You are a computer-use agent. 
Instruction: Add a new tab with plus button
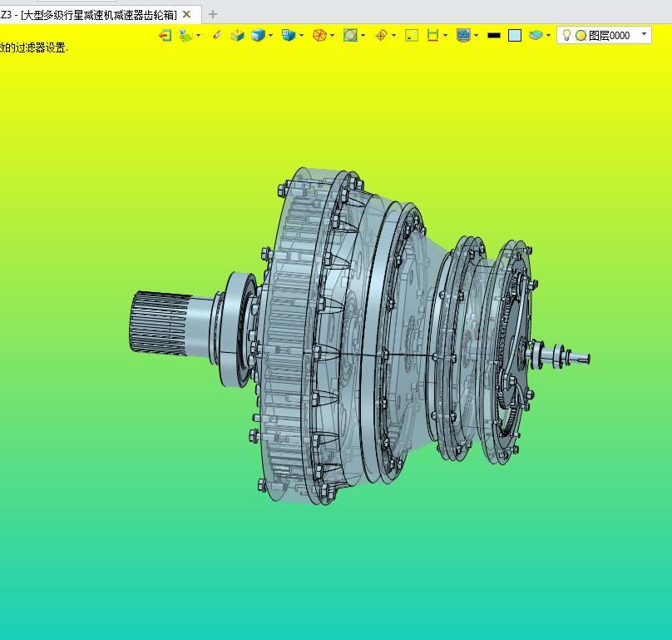213,14
